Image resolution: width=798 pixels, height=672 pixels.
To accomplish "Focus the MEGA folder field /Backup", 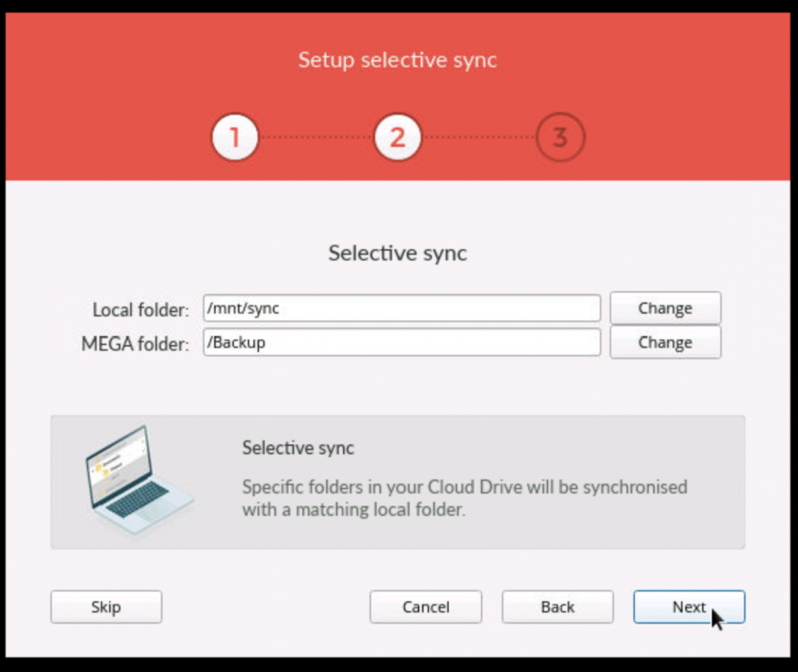I will pos(401,342).
